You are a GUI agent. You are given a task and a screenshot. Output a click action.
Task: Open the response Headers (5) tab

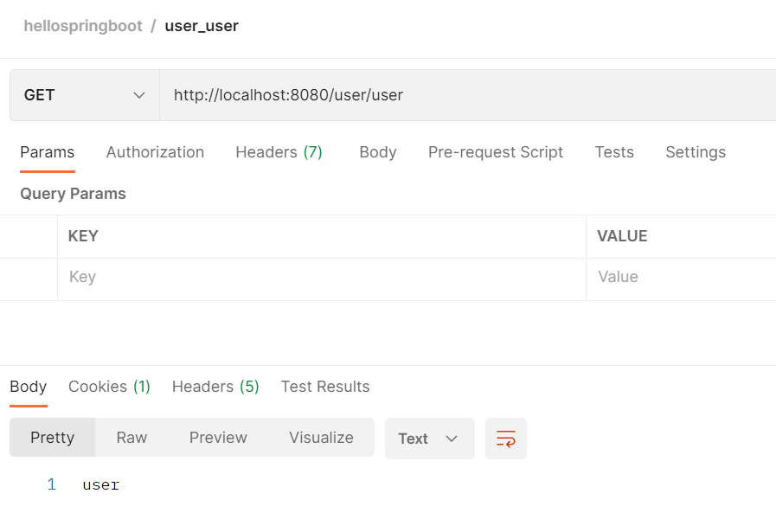click(215, 387)
